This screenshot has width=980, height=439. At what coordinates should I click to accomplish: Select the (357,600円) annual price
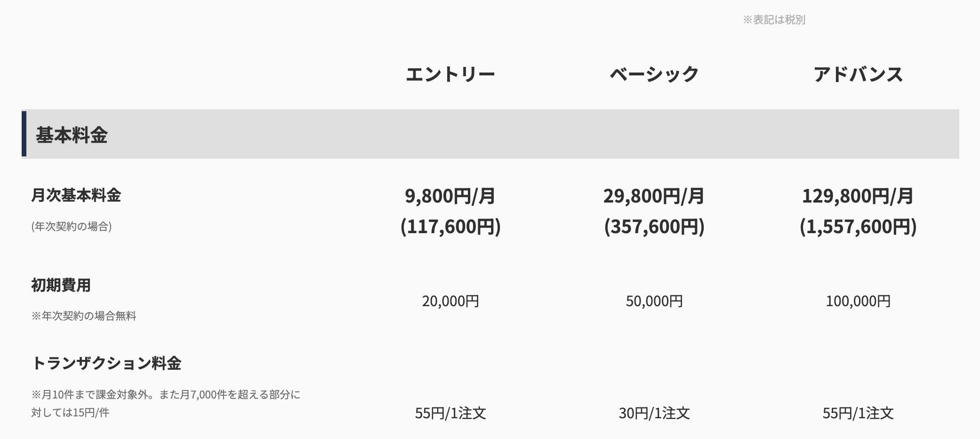(x=654, y=227)
